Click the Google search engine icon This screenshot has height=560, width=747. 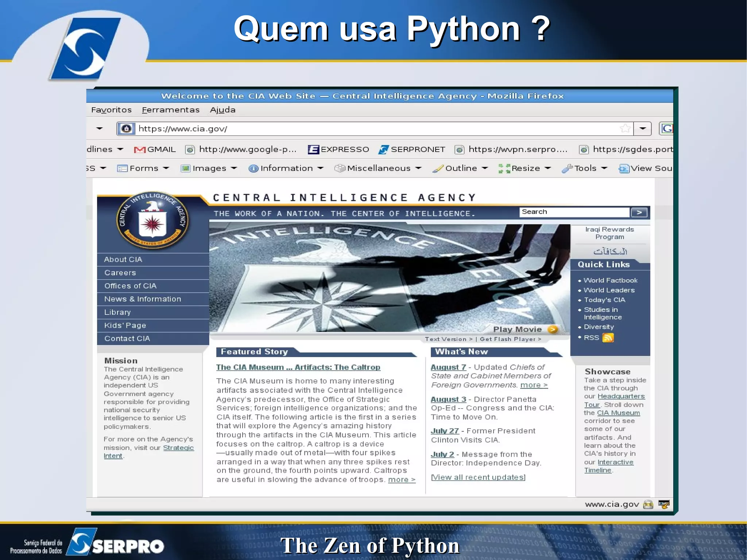[x=667, y=128]
